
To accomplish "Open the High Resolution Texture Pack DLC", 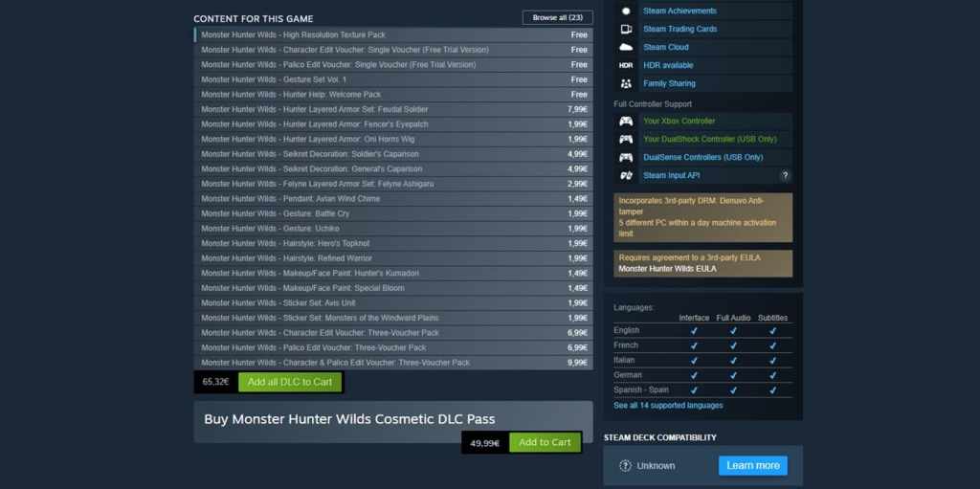I will point(287,35).
